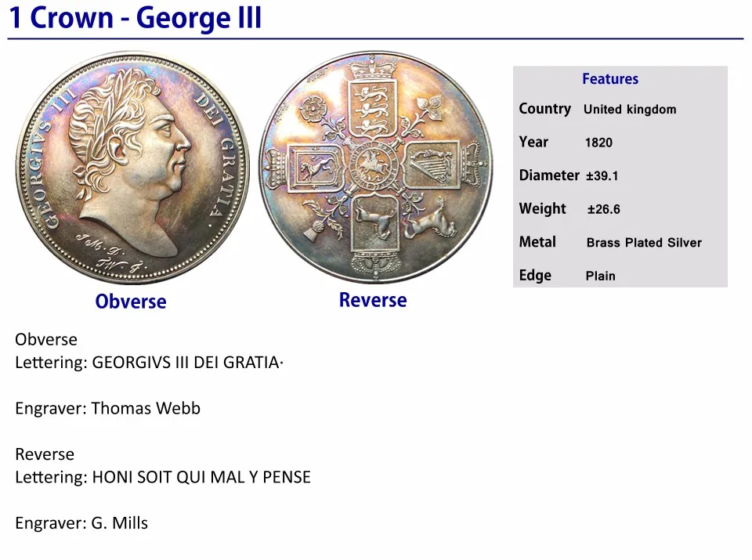Viewport: 752px width, 560px height.
Task: Click the HONI SOIT QUI MAL Y PENSE line
Action: (x=163, y=477)
